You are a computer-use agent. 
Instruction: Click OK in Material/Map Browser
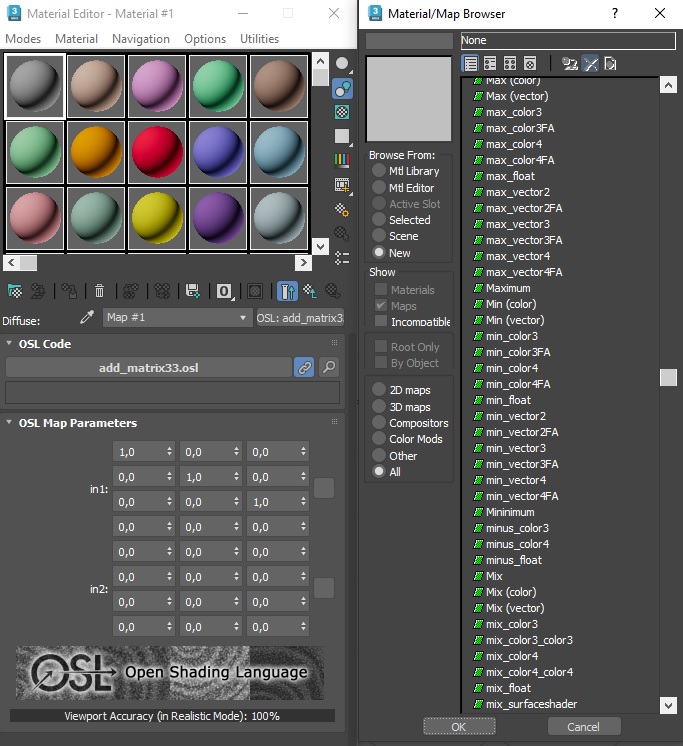[459, 726]
